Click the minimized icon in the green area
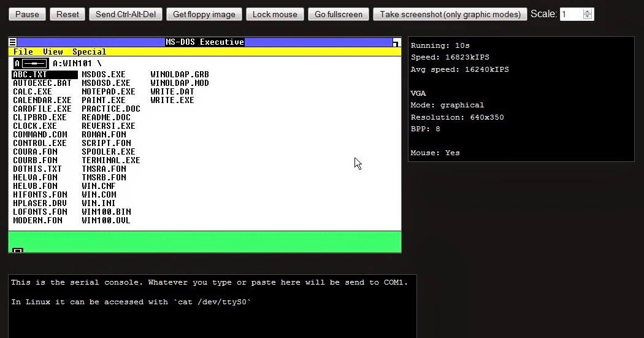The width and height of the screenshot is (644, 338). pyautogui.click(x=18, y=250)
